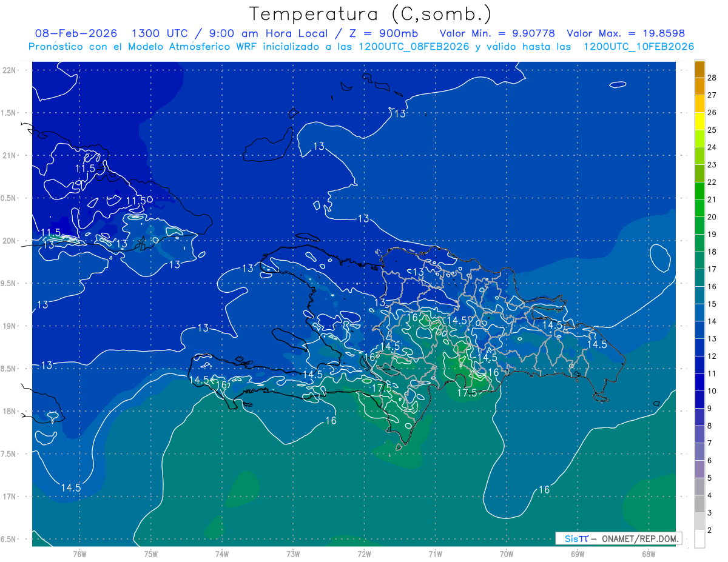Click the '74W' longitude axis label
The height and width of the screenshot is (562, 728).
coord(222,554)
